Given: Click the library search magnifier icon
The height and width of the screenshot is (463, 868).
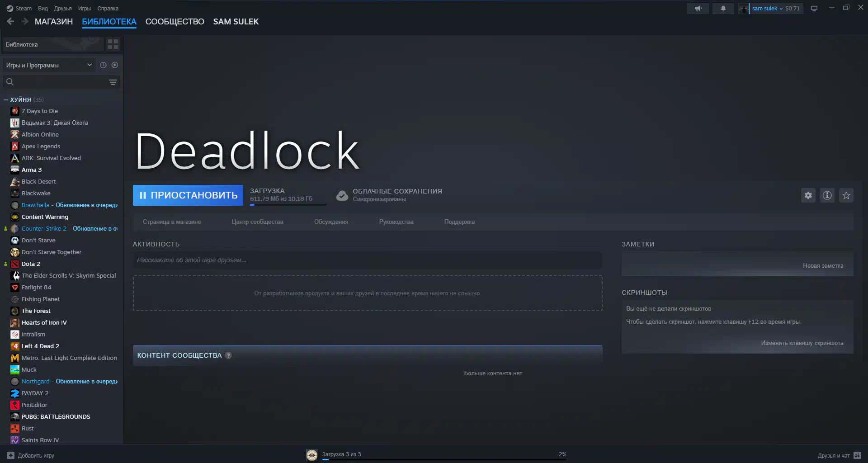Looking at the screenshot, I should [x=10, y=82].
